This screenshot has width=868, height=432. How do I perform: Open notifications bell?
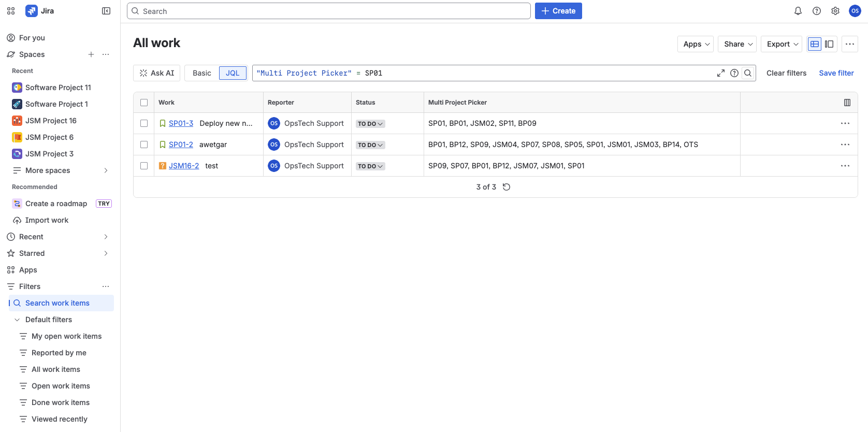point(798,11)
